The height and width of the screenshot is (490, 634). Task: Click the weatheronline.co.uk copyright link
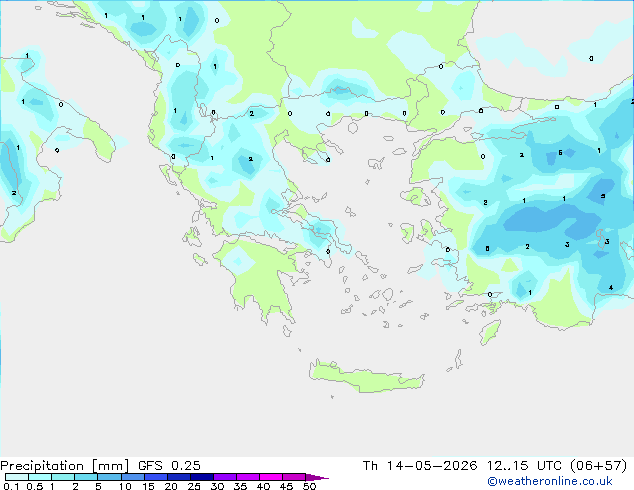(549, 481)
